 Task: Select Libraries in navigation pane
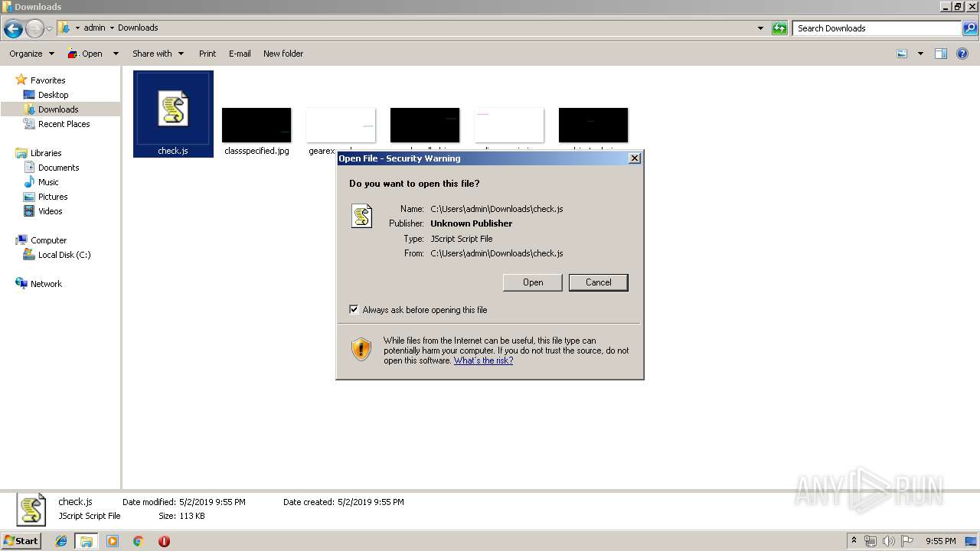click(46, 153)
